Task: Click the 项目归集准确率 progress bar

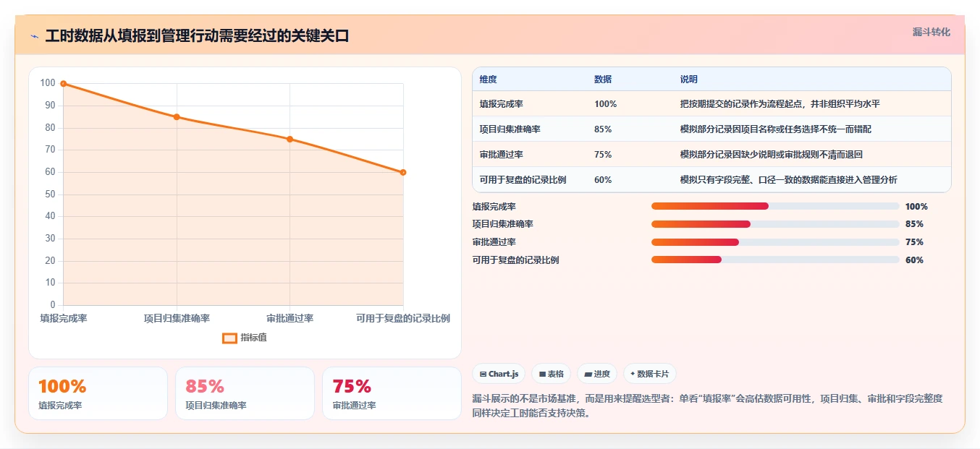Action: (775, 224)
